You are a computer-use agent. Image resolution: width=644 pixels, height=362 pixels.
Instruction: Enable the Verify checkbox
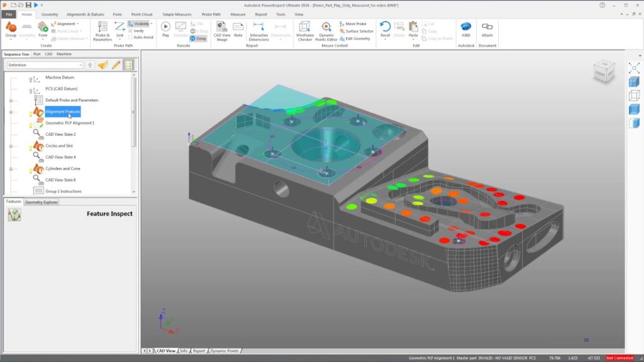pyautogui.click(x=131, y=30)
